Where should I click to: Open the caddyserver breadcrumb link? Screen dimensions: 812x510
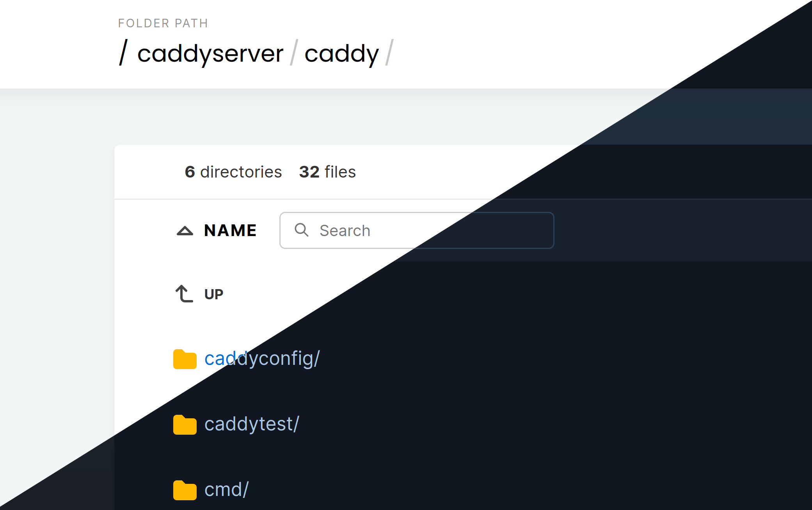pyautogui.click(x=210, y=53)
